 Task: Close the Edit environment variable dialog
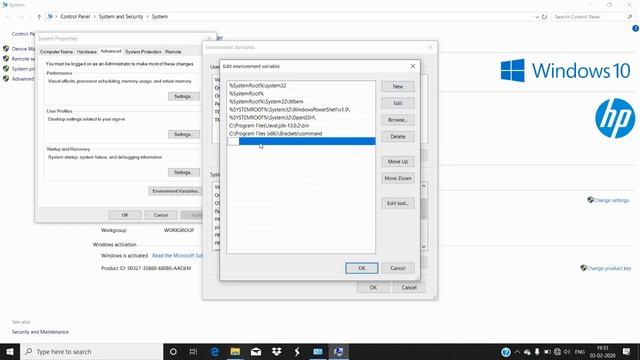click(x=413, y=66)
